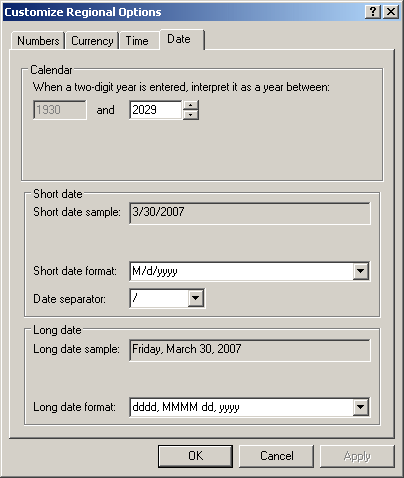The height and width of the screenshot is (478, 404).
Task: Click the Help question mark icon
Action: click(373, 12)
